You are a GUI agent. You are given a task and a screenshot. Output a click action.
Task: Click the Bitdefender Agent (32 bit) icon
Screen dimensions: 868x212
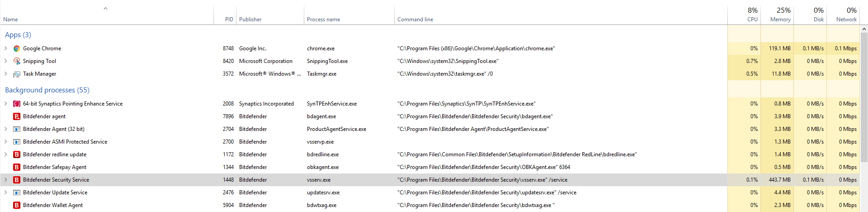click(17, 129)
